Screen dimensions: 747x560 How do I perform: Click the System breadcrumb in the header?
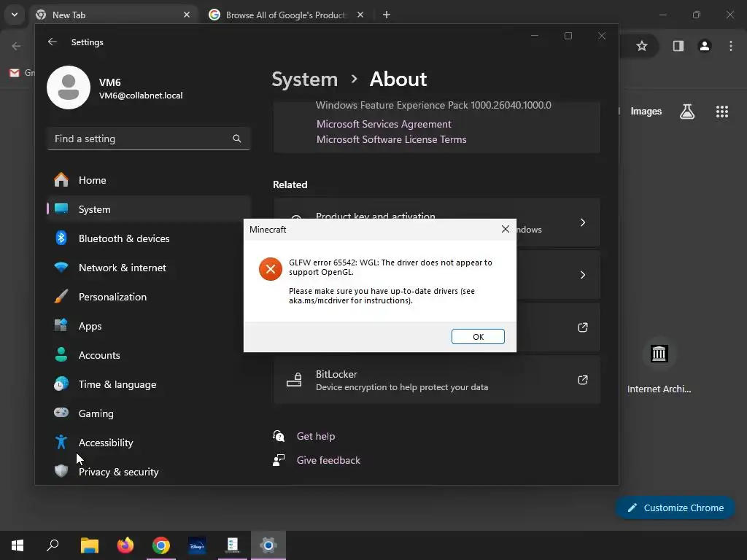304,79
